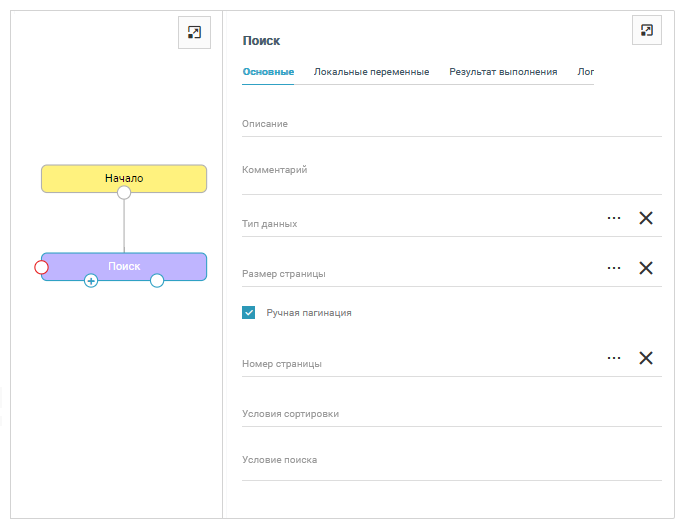This screenshot has width=683, height=531.
Task: Expand the Поиск properties panel
Action: coord(647,31)
